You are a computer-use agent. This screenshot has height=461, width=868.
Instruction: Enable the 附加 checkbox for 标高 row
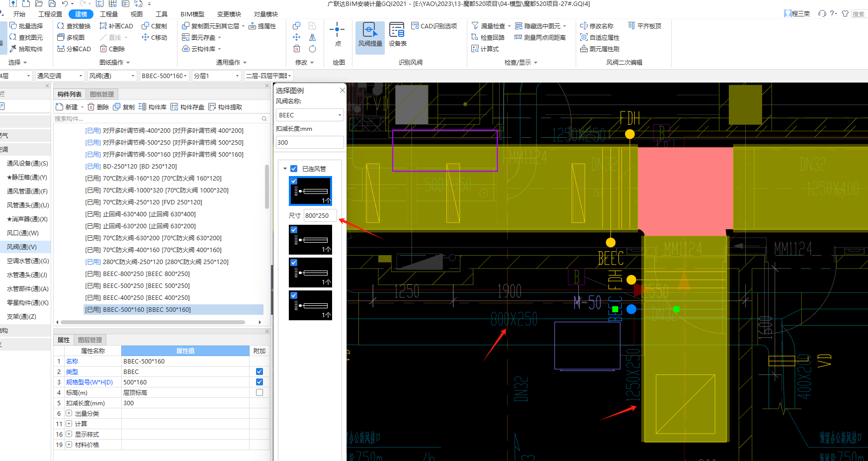pyautogui.click(x=259, y=392)
